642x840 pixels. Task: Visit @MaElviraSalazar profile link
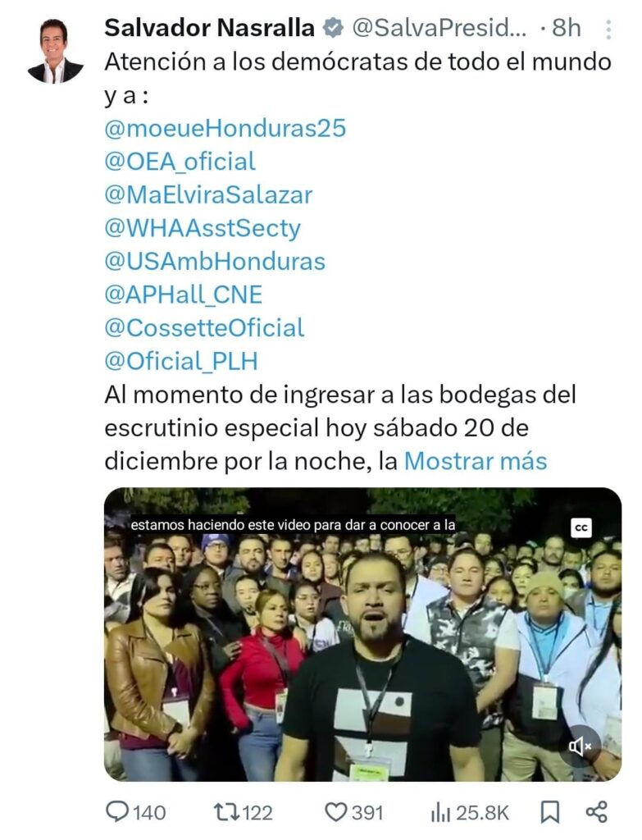pyautogui.click(x=208, y=195)
